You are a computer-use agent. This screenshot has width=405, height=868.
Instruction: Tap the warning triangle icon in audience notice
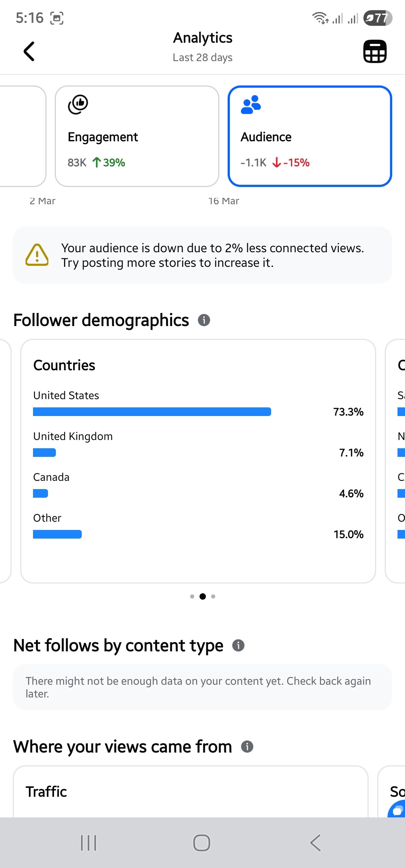pyautogui.click(x=37, y=255)
